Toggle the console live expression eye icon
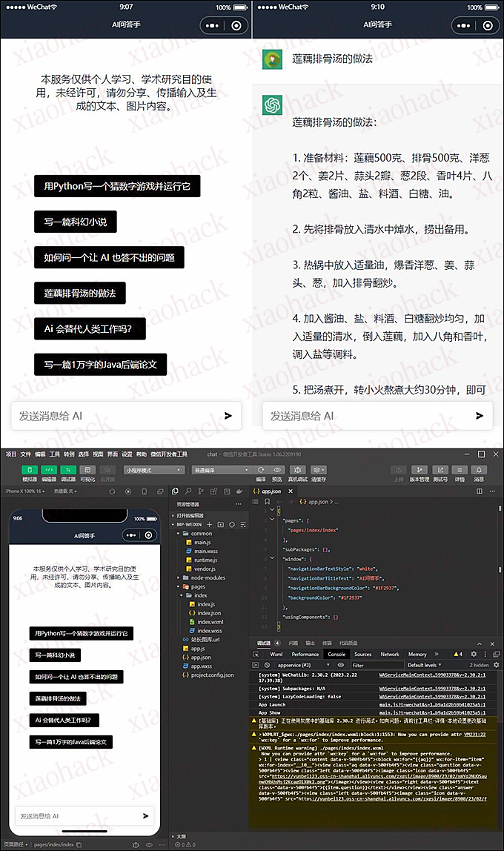Screen dimensions: 504x851 tap(341, 665)
